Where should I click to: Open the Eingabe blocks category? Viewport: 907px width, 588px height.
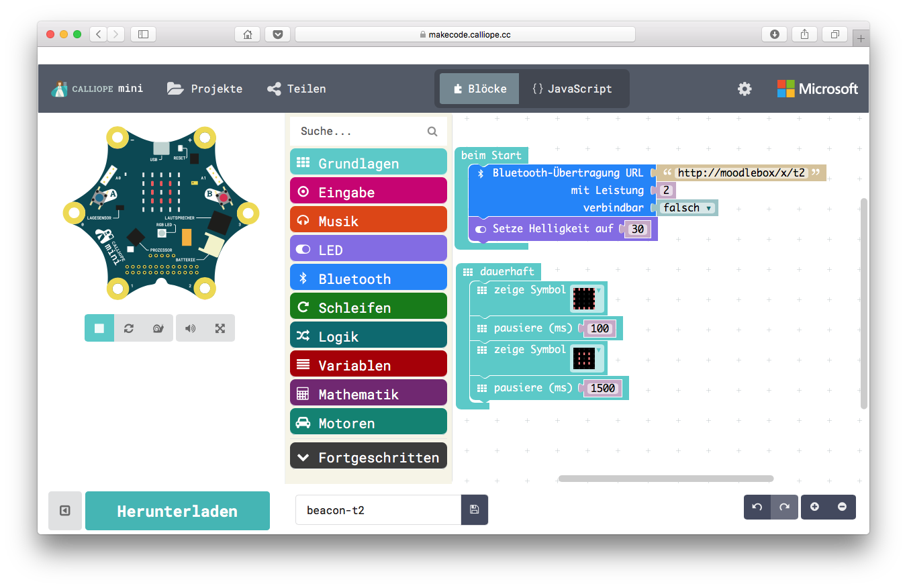tap(368, 191)
